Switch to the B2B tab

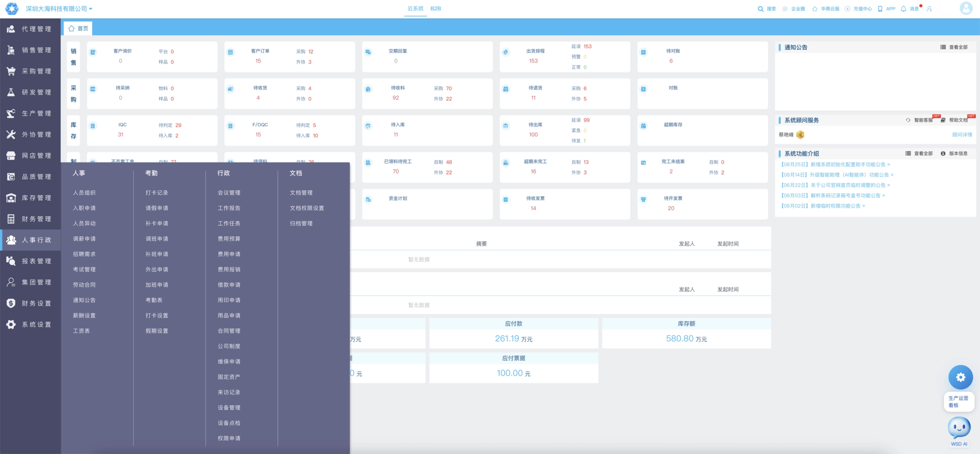[x=436, y=8]
